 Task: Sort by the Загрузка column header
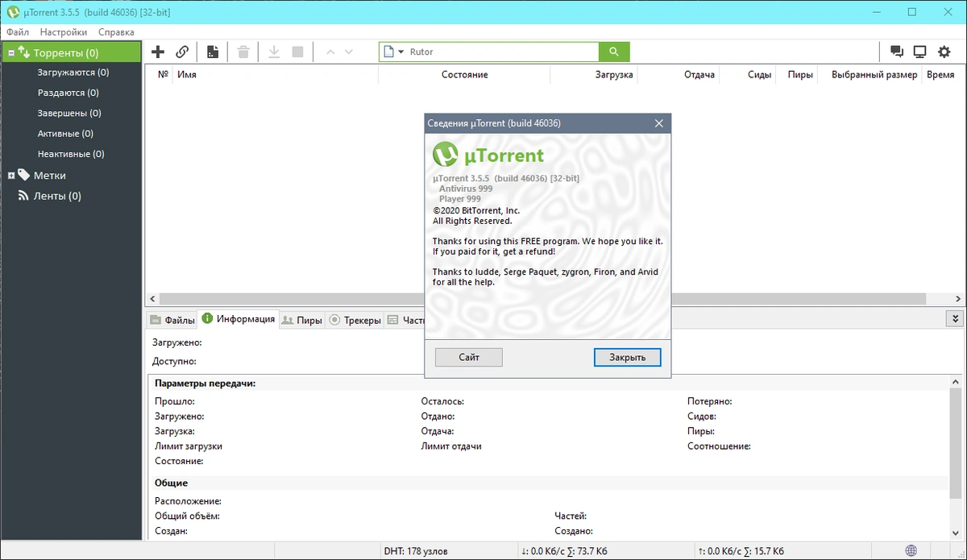pyautogui.click(x=593, y=74)
